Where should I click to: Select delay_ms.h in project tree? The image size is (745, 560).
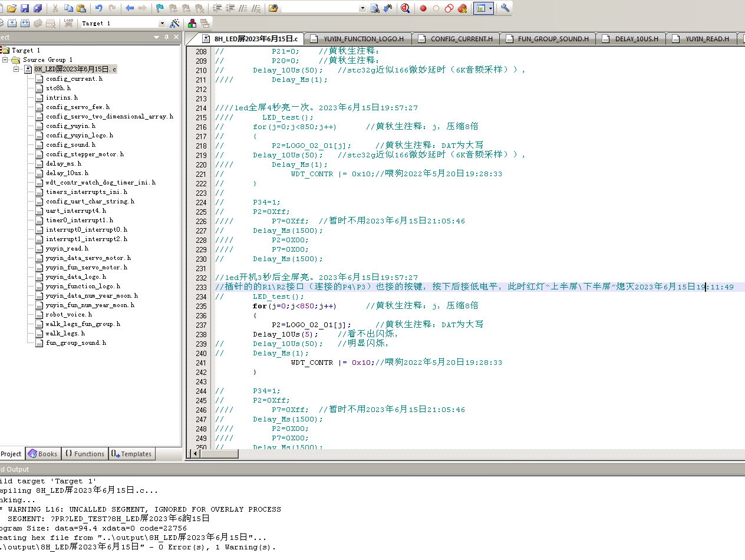tap(64, 163)
